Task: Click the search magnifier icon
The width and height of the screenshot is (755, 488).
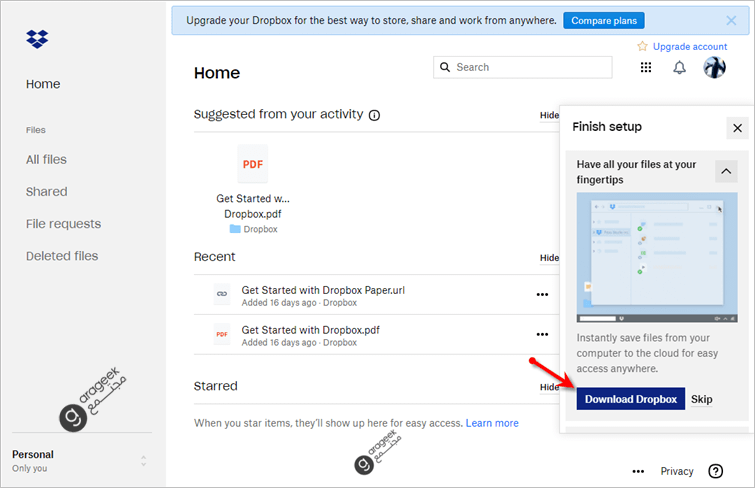Action: click(445, 67)
